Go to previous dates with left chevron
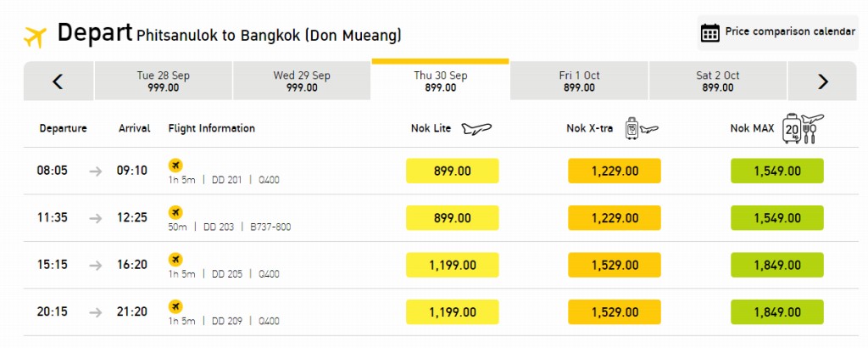 [x=58, y=81]
